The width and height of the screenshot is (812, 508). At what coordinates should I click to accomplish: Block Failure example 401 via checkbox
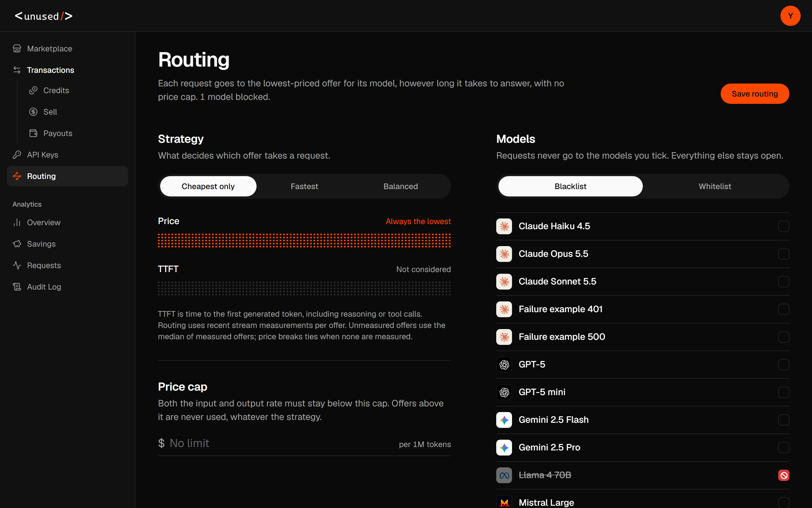tap(784, 309)
